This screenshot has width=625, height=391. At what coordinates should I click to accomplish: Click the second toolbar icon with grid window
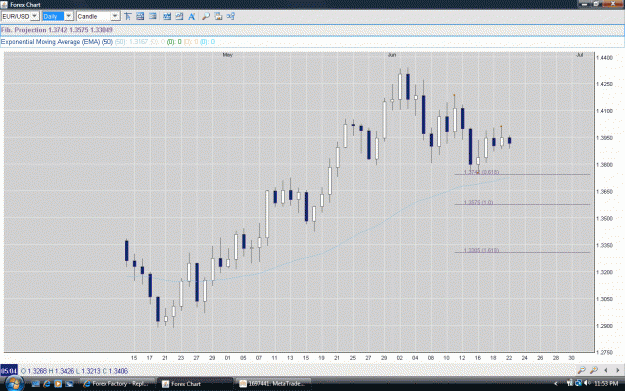140,16
